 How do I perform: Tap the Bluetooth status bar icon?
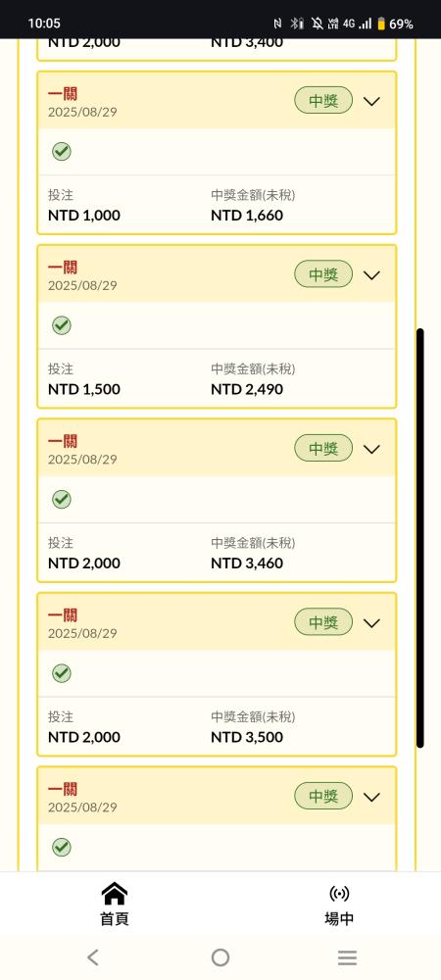point(297,24)
